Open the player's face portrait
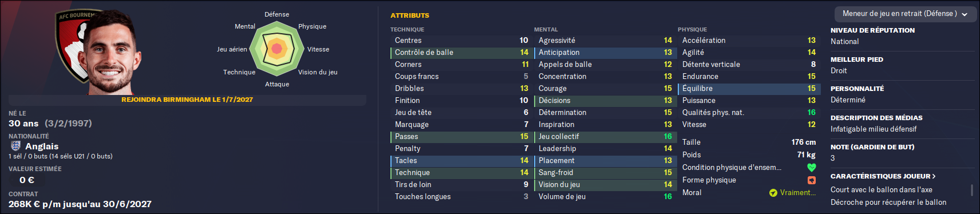 click(x=109, y=53)
